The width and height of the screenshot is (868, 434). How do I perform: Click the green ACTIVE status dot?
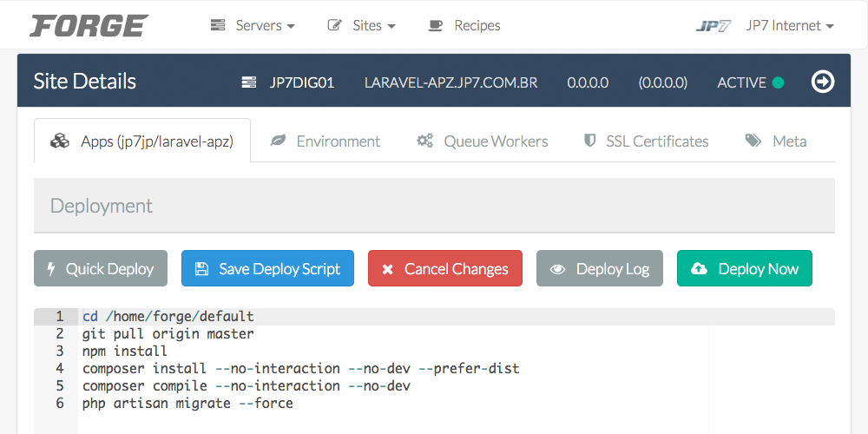(778, 83)
